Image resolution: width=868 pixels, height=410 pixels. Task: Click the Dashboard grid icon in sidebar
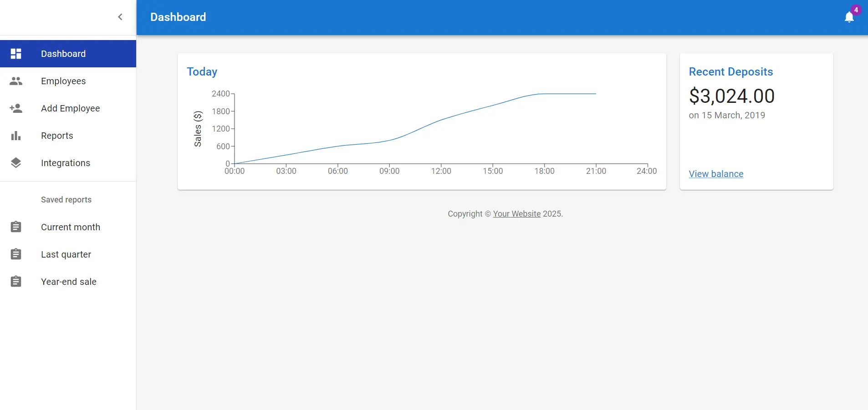point(16,54)
